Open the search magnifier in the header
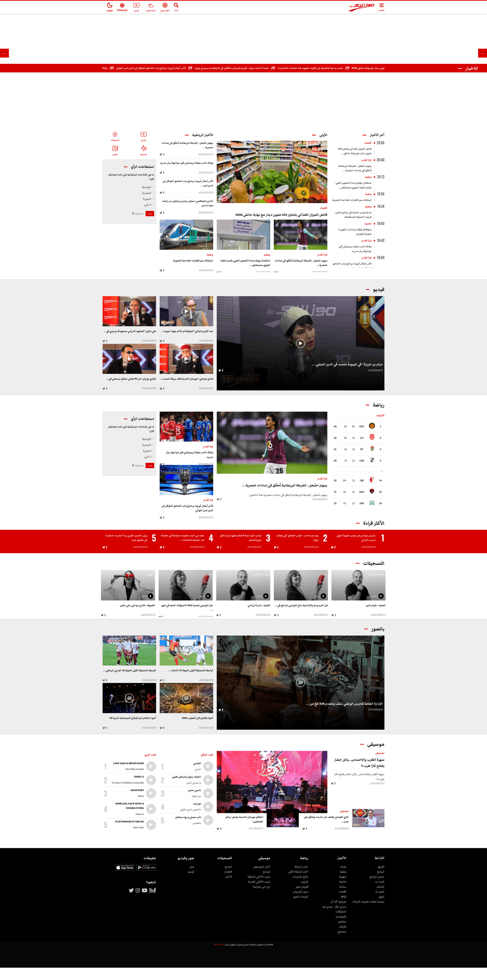Screen dimensions: 487x980 176,6
